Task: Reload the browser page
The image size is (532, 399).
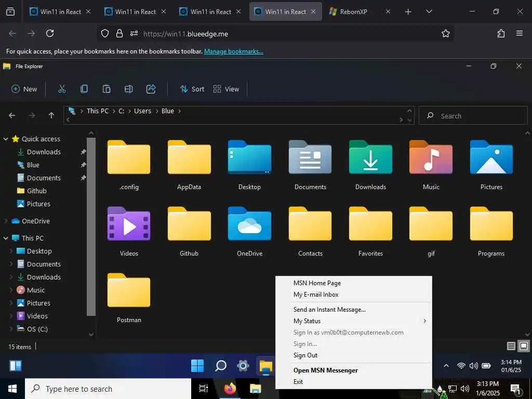Action: 50,33
